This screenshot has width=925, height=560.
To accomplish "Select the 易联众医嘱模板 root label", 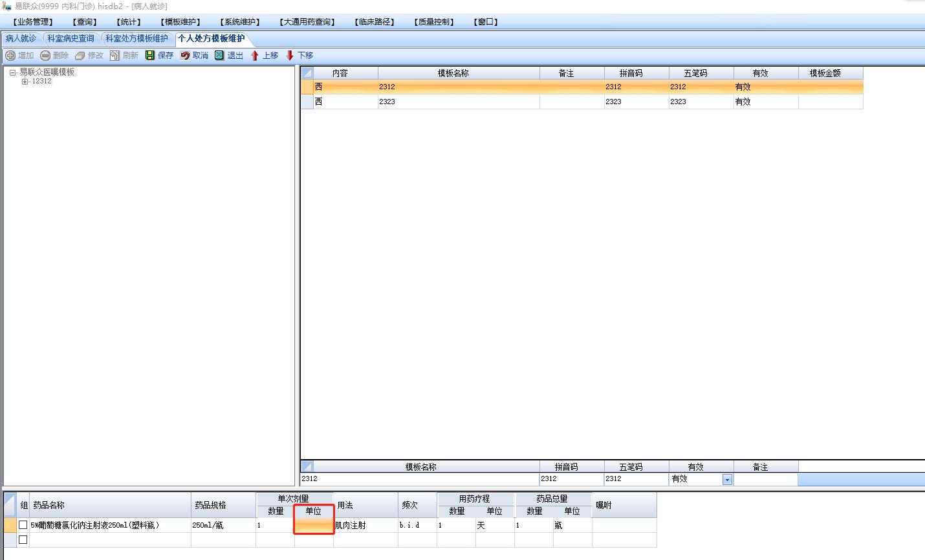I will click(47, 72).
